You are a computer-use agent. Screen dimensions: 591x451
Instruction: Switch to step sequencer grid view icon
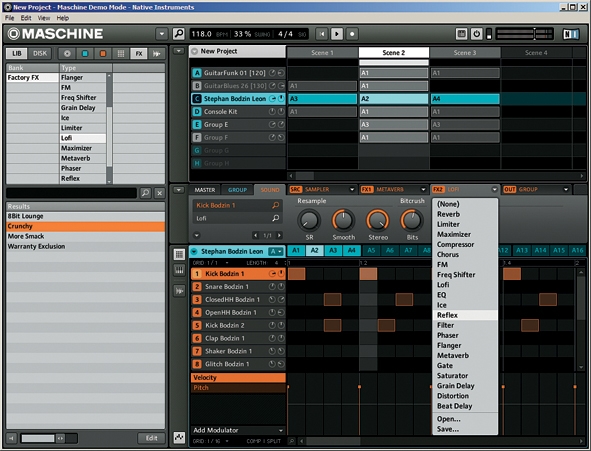(x=179, y=254)
